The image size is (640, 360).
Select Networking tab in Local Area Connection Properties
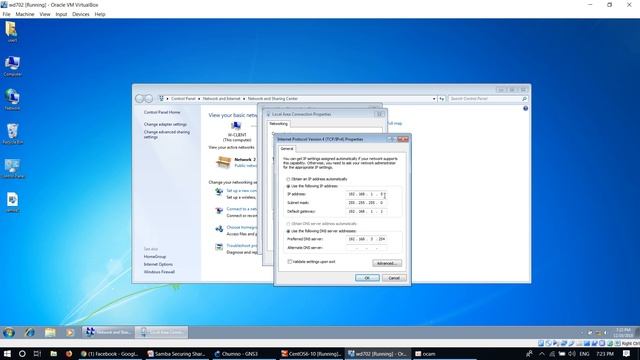[278, 124]
